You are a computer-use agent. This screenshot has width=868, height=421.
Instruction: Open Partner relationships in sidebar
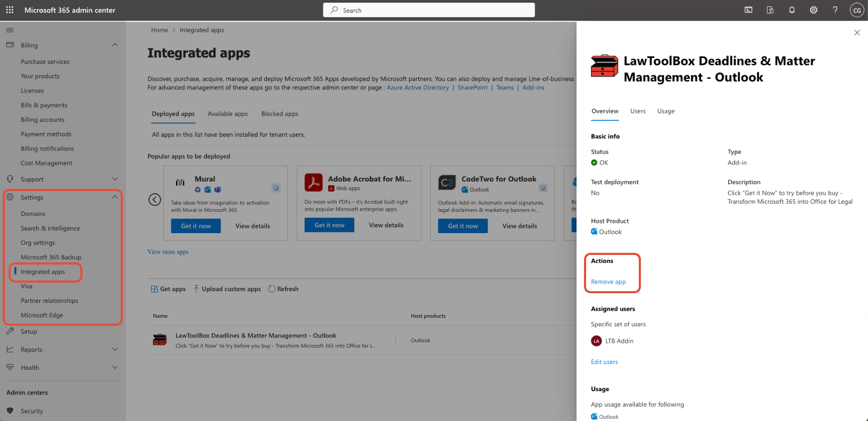coord(49,301)
